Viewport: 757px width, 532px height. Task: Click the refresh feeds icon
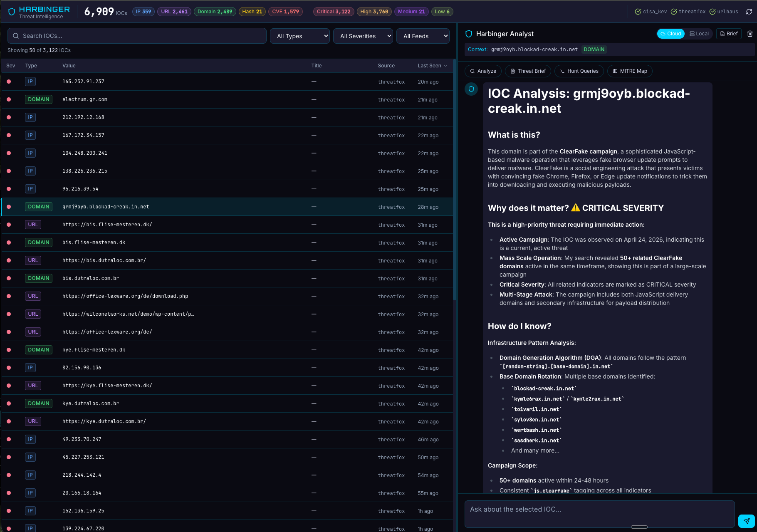[x=749, y=12]
